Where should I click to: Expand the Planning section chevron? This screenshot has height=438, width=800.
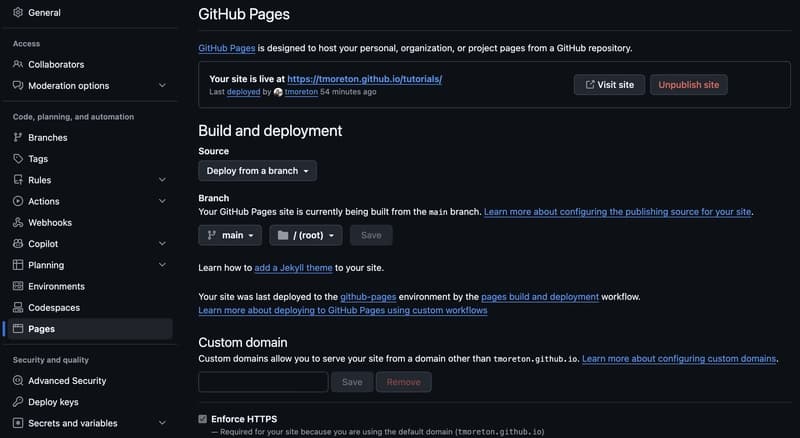pos(162,265)
